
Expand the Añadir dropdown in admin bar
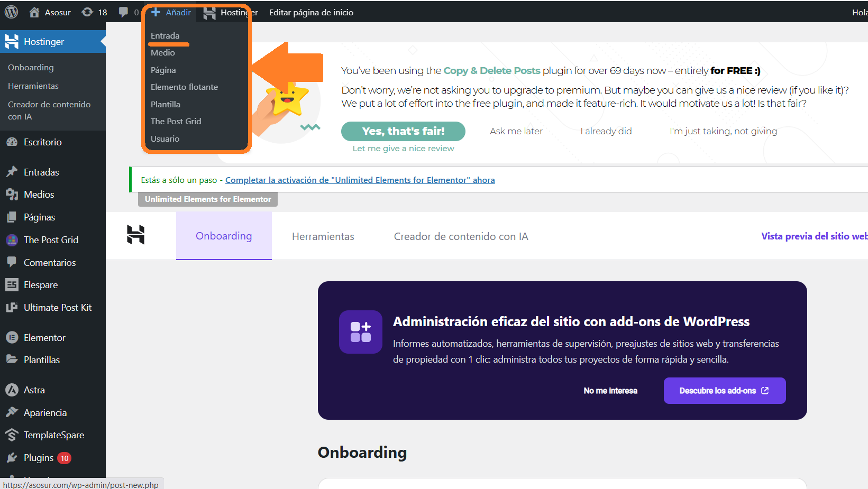tap(171, 12)
